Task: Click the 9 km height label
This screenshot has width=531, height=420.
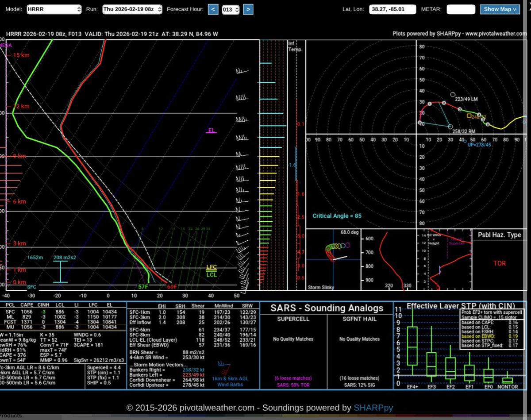Action: (20, 156)
